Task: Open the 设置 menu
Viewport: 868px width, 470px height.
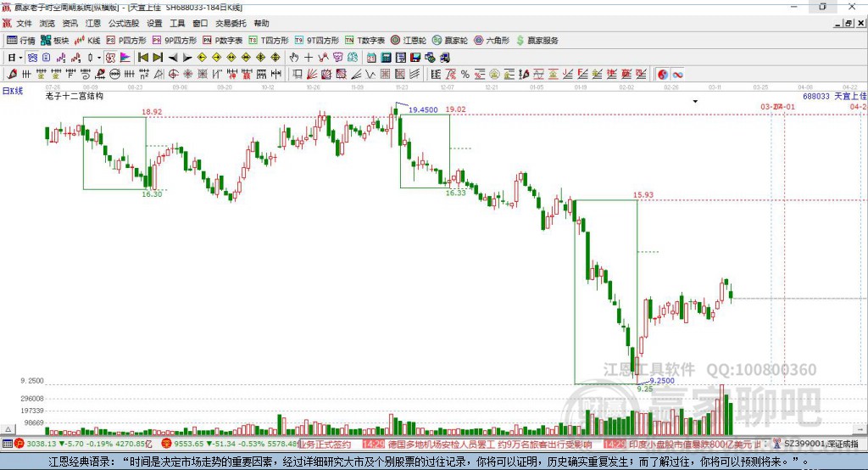Action: click(x=154, y=23)
